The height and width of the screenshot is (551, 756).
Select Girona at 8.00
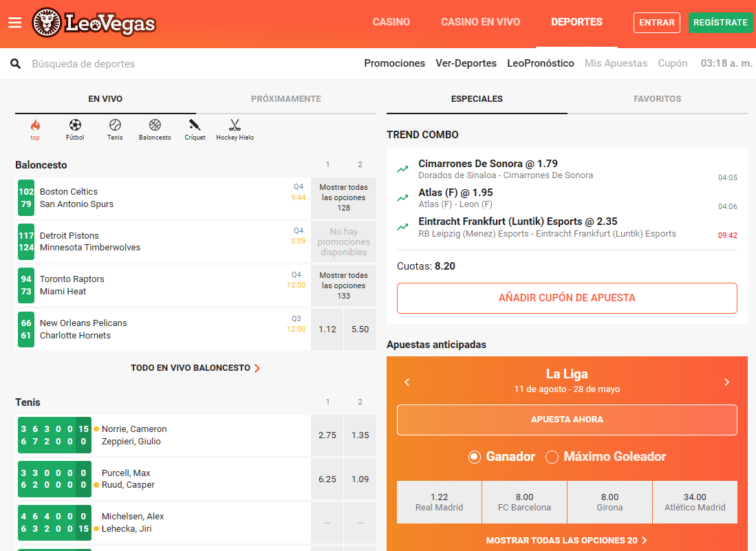(x=609, y=502)
